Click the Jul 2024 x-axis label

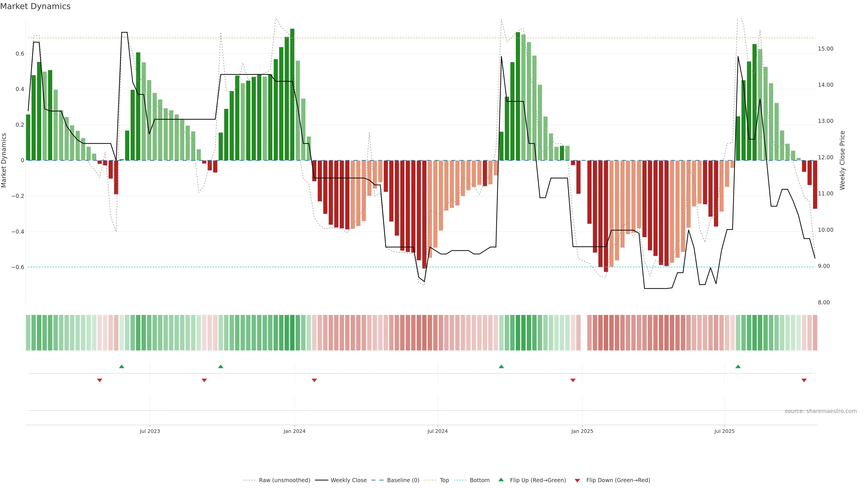click(437, 431)
